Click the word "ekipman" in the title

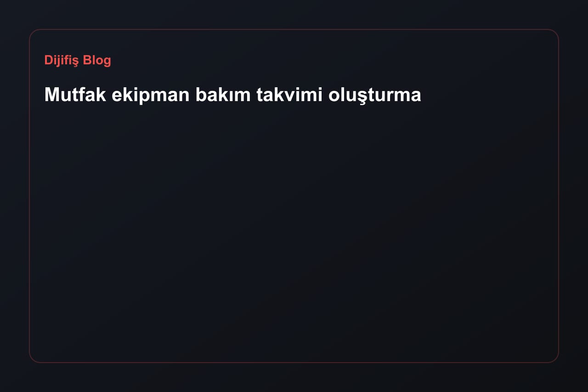click(151, 96)
